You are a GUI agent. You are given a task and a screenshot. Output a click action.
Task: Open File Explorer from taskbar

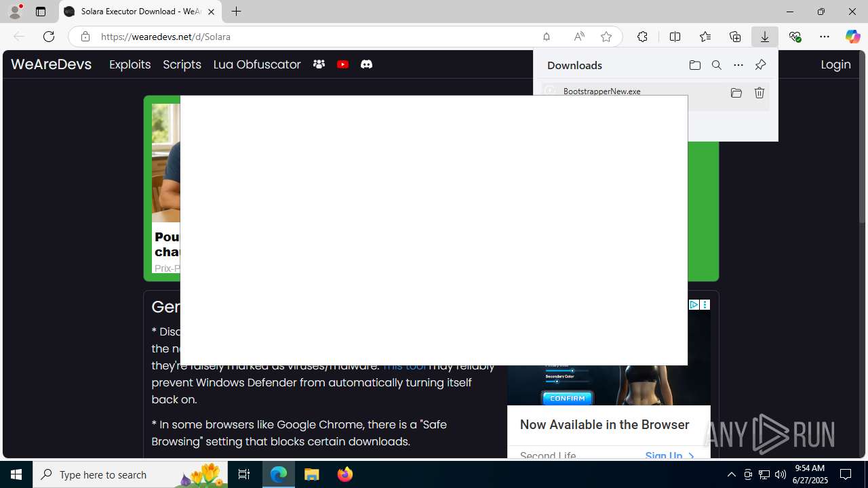tap(312, 474)
